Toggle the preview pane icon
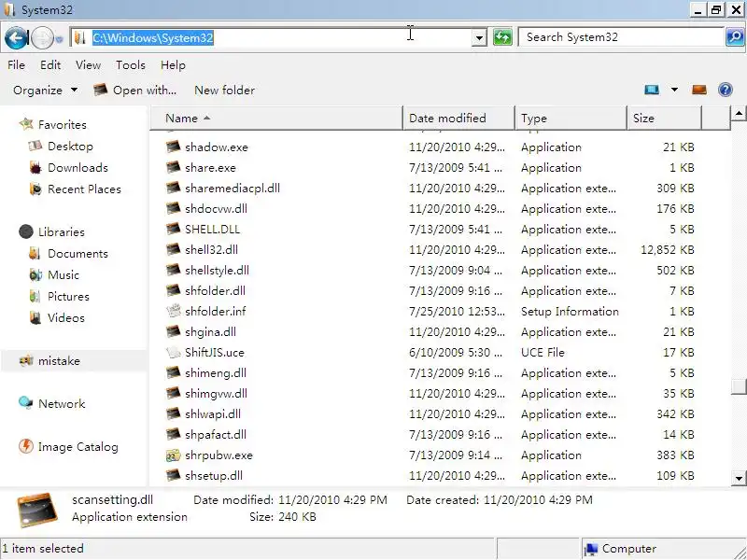The image size is (747, 560). point(698,90)
